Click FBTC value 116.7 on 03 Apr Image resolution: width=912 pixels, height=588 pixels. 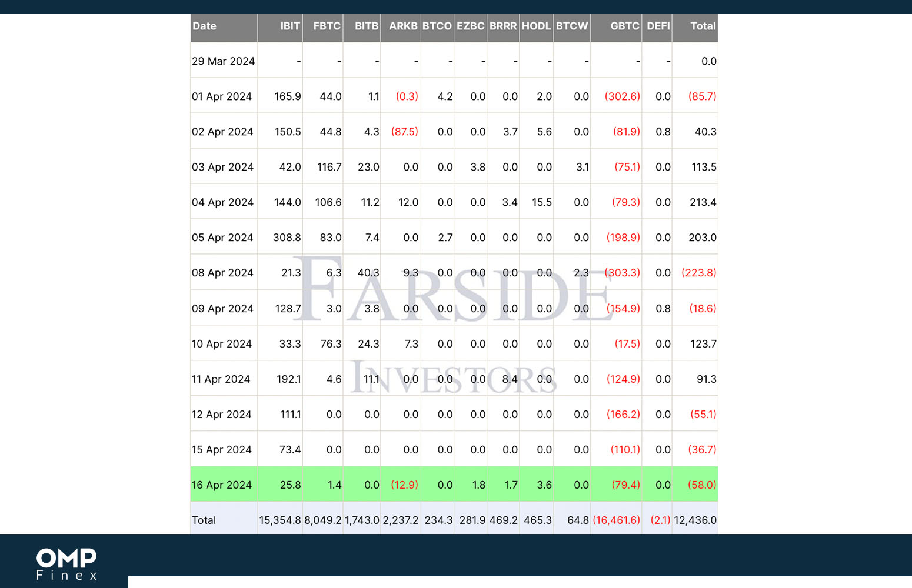(329, 167)
